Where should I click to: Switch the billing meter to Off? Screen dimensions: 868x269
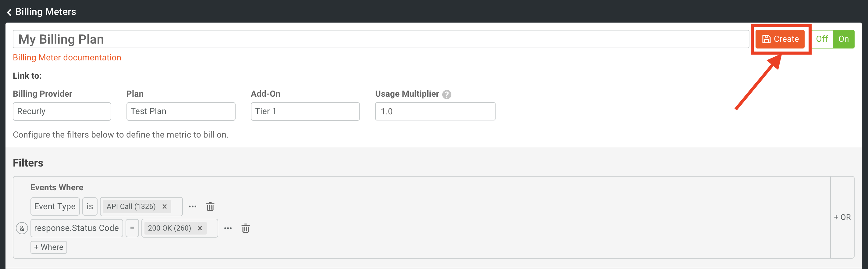pyautogui.click(x=821, y=39)
